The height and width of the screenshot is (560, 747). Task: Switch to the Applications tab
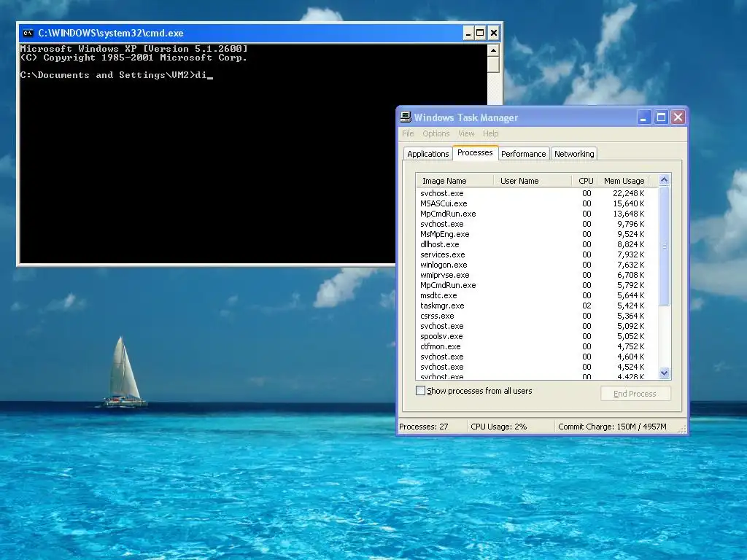pyautogui.click(x=427, y=154)
